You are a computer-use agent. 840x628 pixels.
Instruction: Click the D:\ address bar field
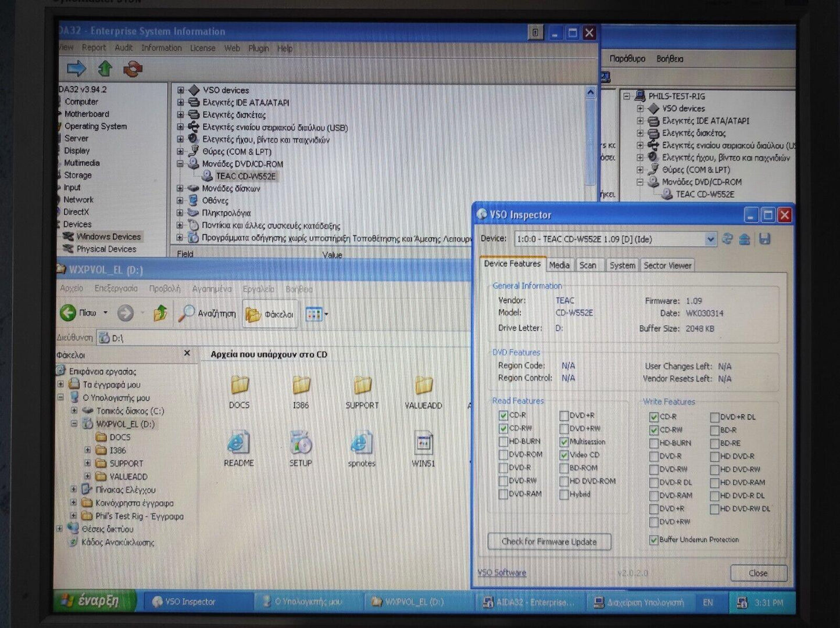click(279, 338)
